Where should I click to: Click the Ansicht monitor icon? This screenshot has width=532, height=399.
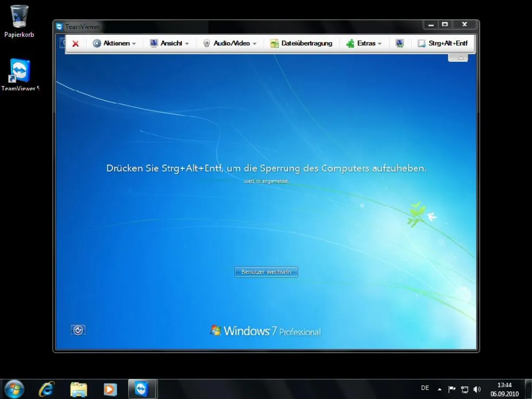click(154, 43)
